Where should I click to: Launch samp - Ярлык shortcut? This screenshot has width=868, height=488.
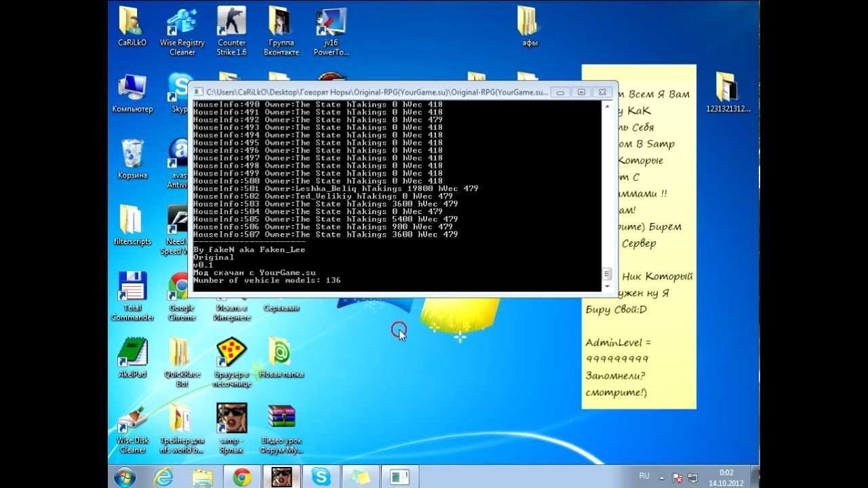coord(231,429)
